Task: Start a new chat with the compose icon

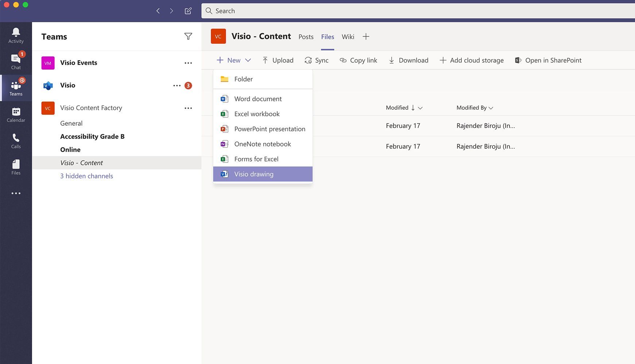Action: coord(188,11)
